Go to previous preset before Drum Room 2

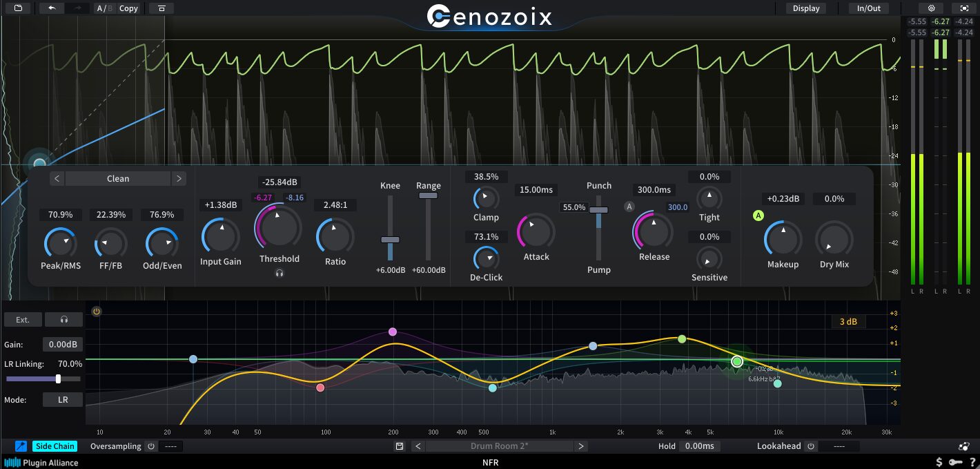[x=418, y=446]
